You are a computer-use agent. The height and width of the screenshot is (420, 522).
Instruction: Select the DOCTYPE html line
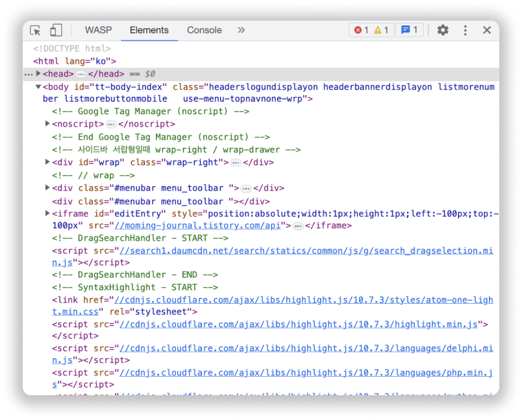coord(72,49)
